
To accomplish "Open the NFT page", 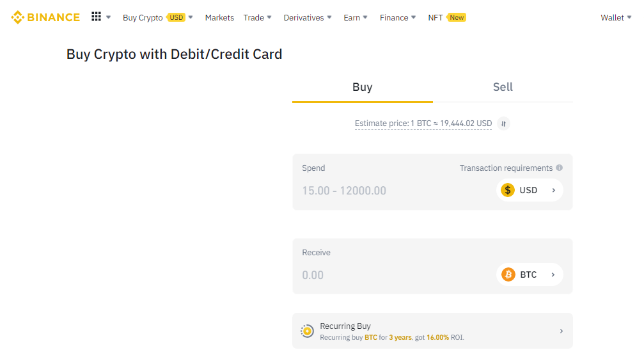I will 435,18.
